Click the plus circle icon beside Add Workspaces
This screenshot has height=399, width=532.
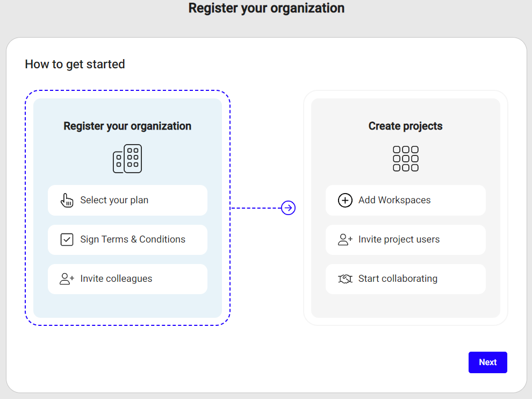click(345, 200)
